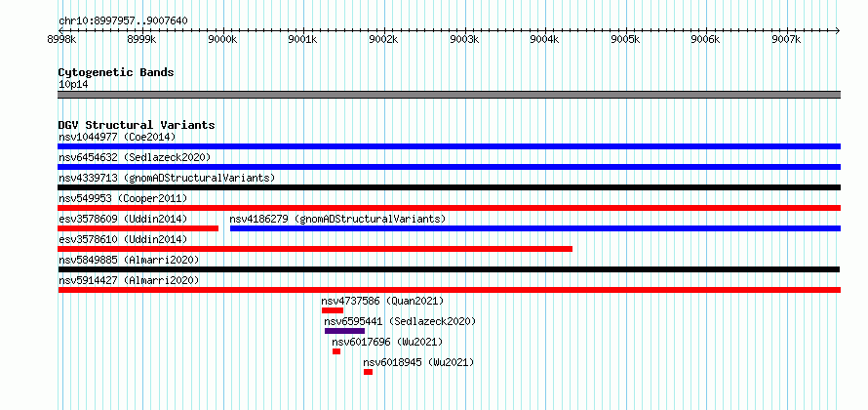This screenshot has width=868, height=410.
Task: Select the nsv549953 (Cooper2011) red bar
Action: pyautogui.click(x=449, y=208)
